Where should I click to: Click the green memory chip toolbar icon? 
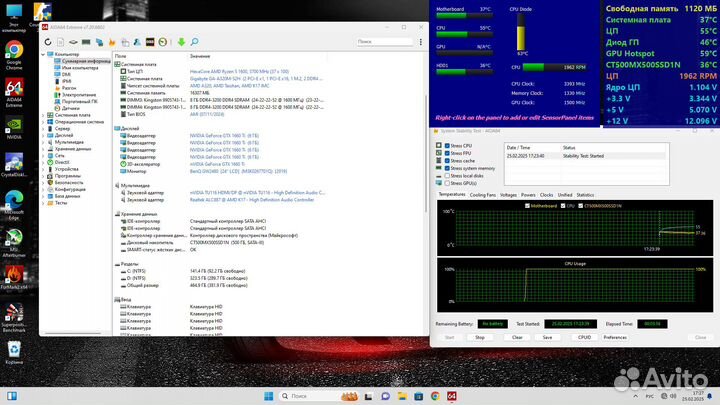click(86, 42)
